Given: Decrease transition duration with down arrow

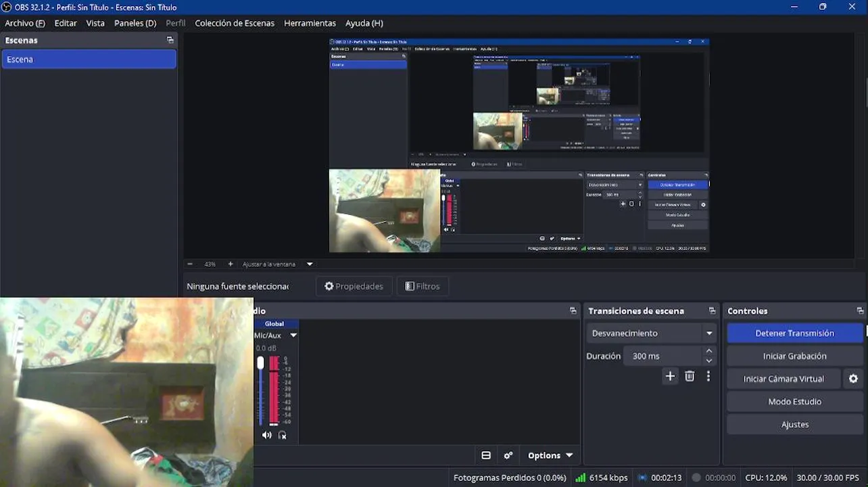Looking at the screenshot, I should [x=709, y=361].
